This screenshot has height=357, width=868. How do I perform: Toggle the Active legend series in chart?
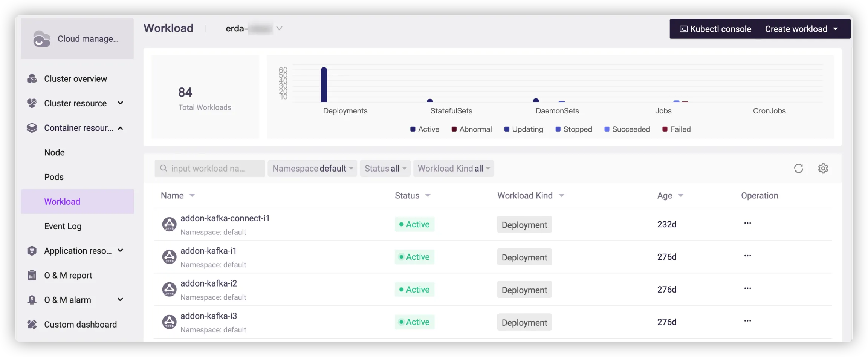click(425, 129)
